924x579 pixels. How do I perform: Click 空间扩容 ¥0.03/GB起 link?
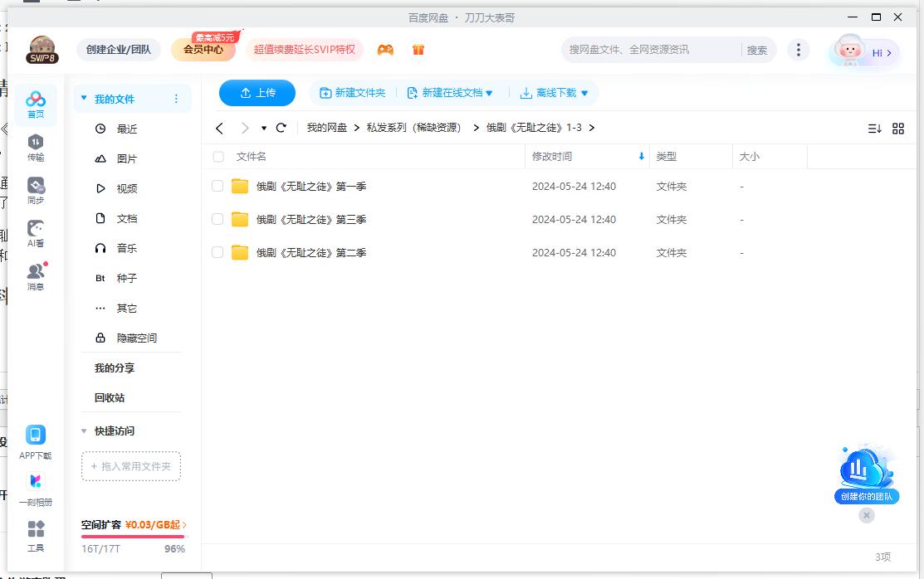coord(134,524)
